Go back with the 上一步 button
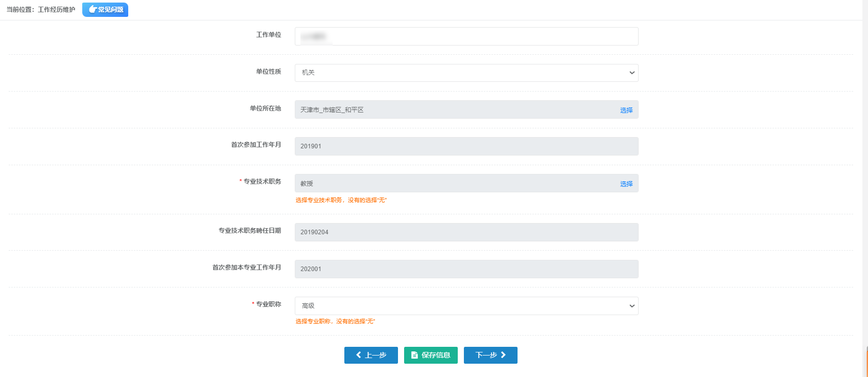This screenshot has width=868, height=377. coord(371,355)
